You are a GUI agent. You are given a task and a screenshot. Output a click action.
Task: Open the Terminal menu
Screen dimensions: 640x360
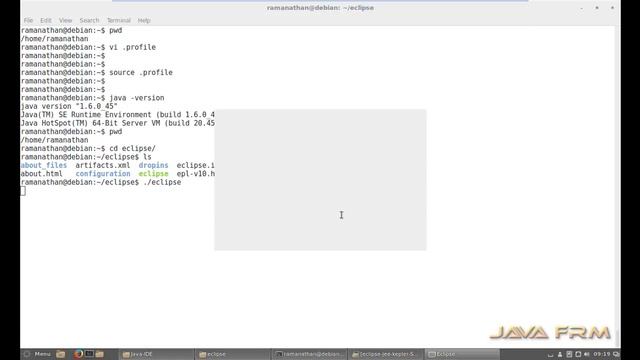118,20
